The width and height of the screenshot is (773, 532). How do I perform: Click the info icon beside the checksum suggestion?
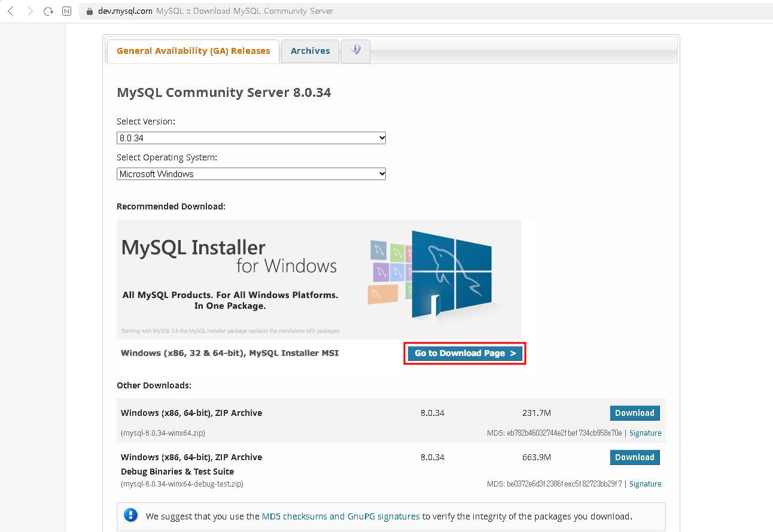click(x=130, y=515)
